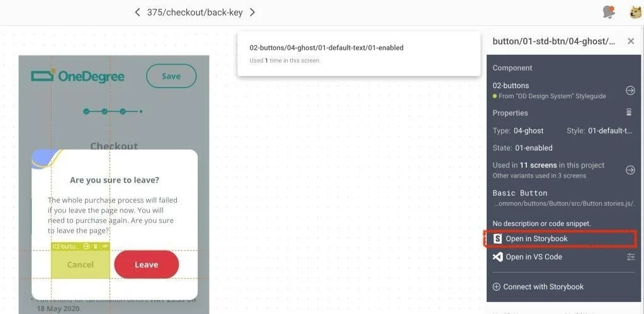Screen dimensions: 644x314
Task: Select the red Leave button layer
Action: [147, 265]
